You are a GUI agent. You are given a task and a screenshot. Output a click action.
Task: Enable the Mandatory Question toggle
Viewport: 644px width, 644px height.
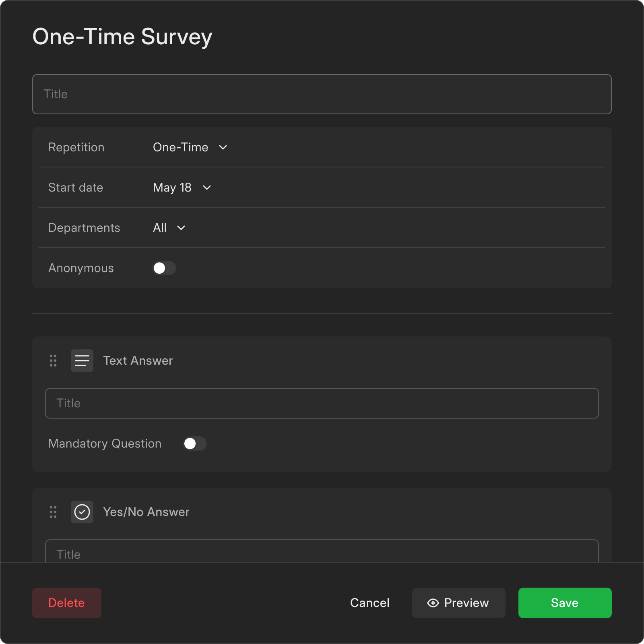195,444
